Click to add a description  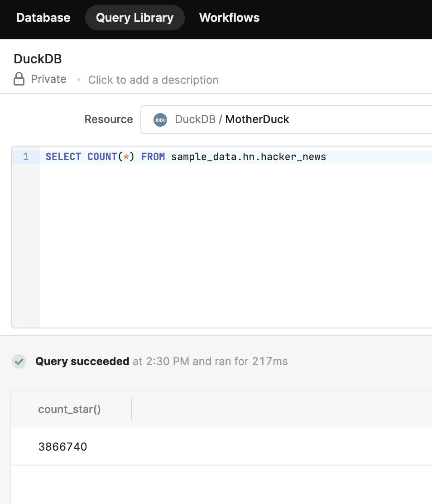[154, 80]
